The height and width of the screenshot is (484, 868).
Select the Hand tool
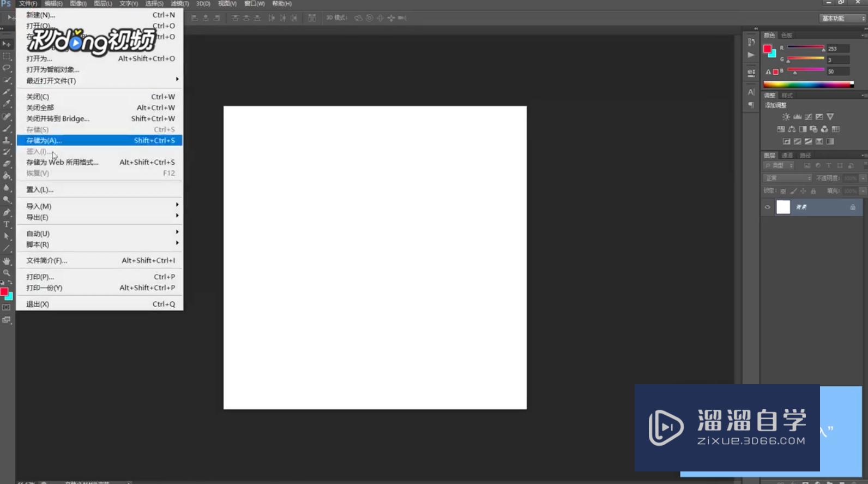coord(7,261)
